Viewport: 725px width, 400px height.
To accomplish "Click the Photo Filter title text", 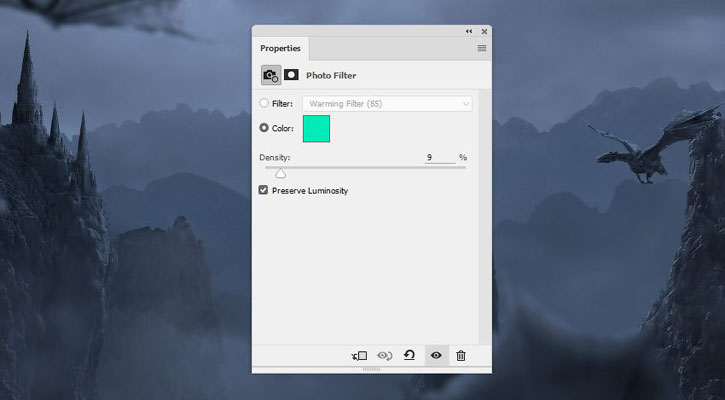I will (x=331, y=75).
